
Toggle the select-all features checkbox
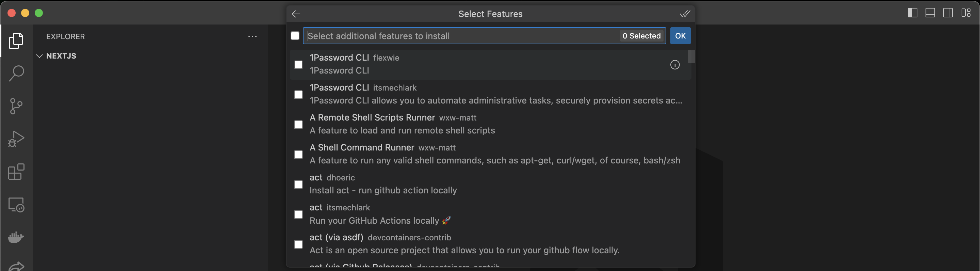tap(295, 36)
